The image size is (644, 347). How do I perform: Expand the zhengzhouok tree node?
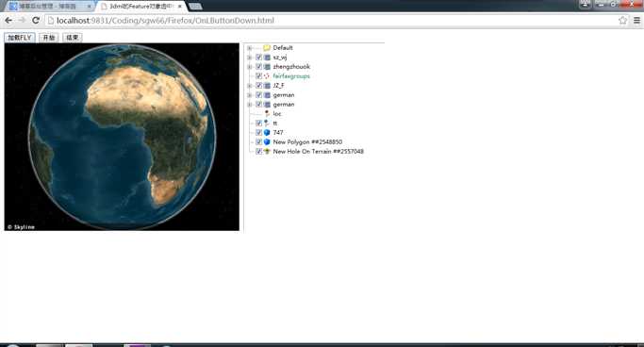pyautogui.click(x=249, y=67)
